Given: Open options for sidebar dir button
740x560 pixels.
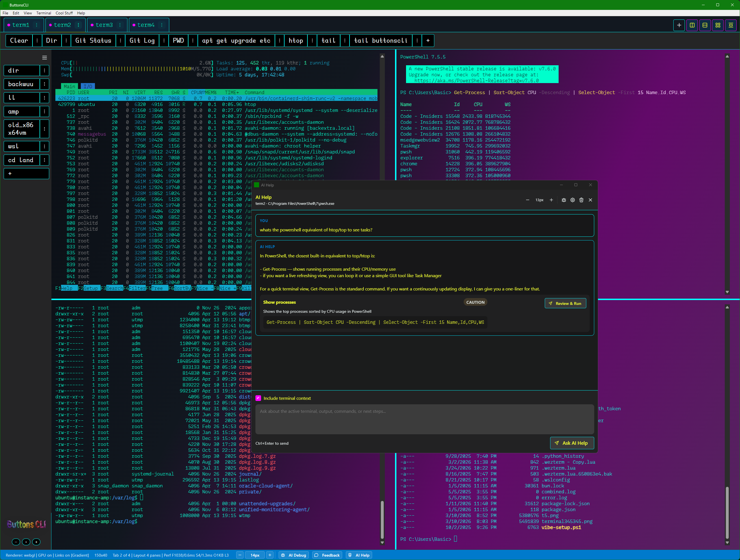Looking at the screenshot, I should click(44, 71).
